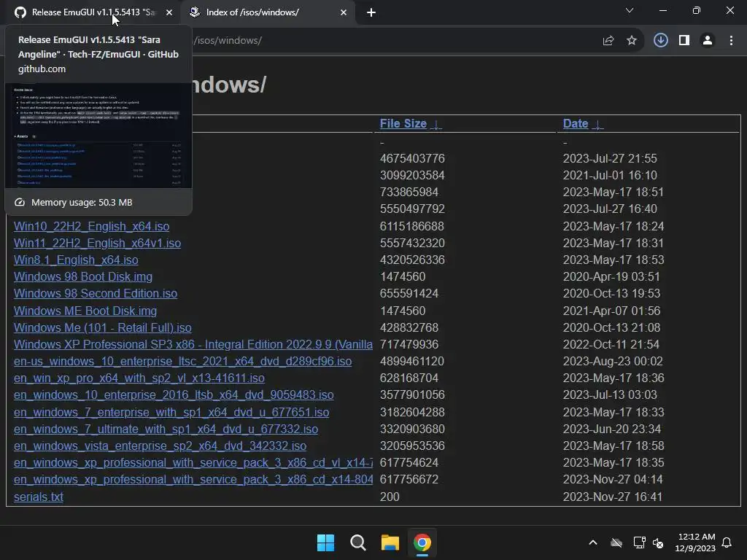Open Win10_22H2_English_x64.iso link

tap(91, 226)
